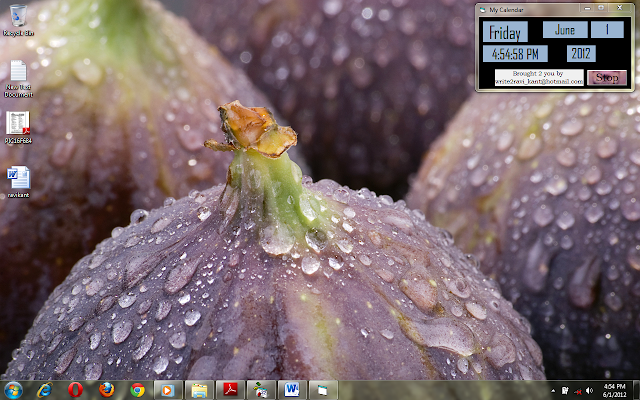Select the PDF file icon on desktop
Viewport: 640px width, 400px height.
(x=18, y=127)
